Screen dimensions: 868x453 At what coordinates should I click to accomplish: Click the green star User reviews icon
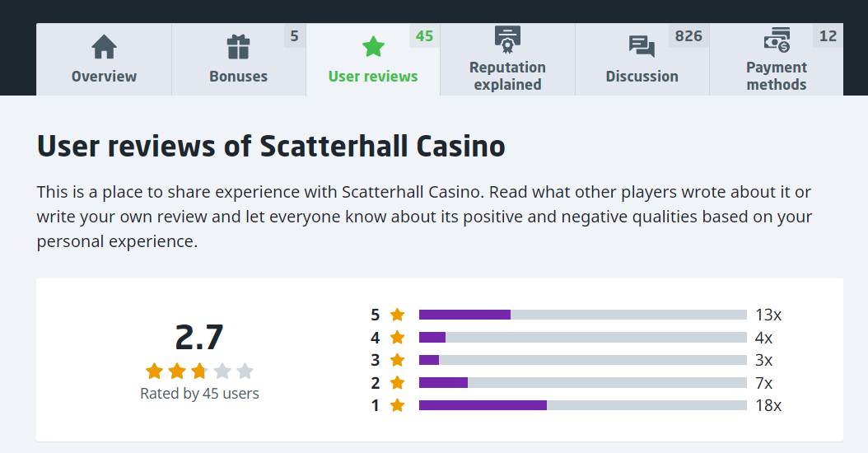[373, 46]
